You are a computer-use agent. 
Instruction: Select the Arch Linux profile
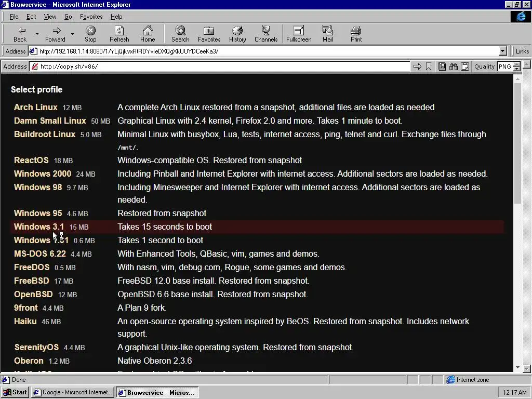click(x=36, y=107)
